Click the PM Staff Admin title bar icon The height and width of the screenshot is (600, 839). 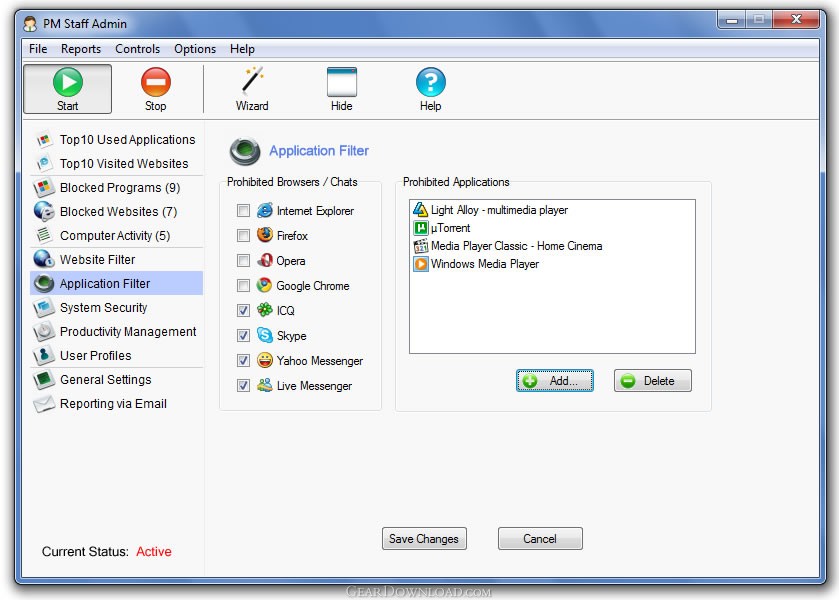30,24
